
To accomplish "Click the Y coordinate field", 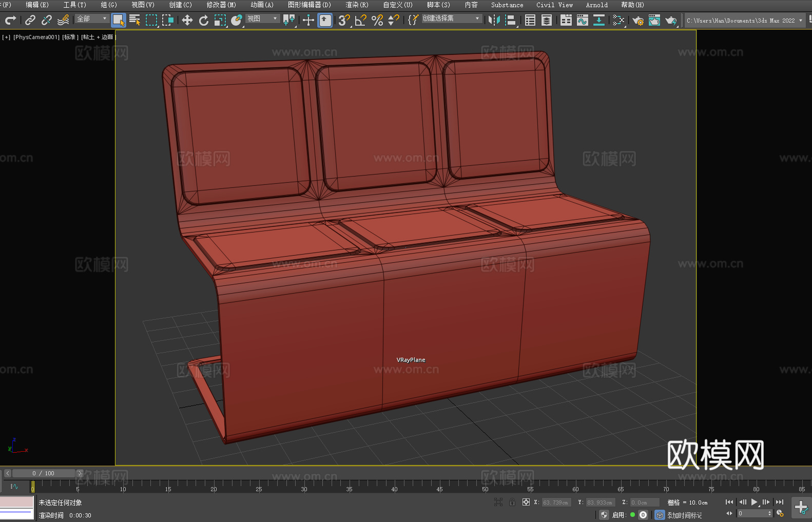I will pos(600,502).
